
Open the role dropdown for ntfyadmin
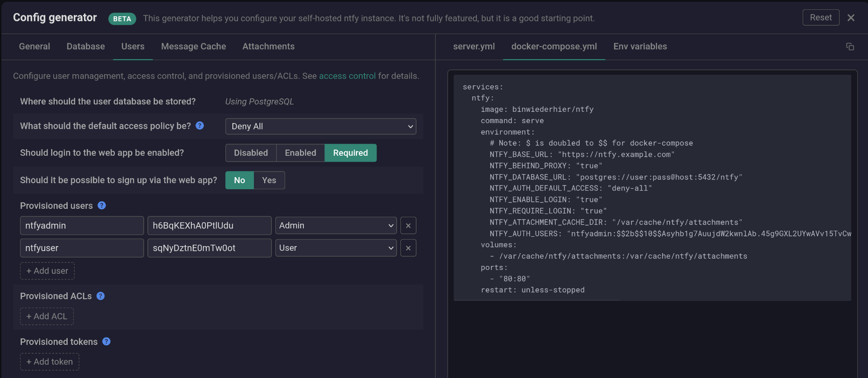tap(336, 226)
